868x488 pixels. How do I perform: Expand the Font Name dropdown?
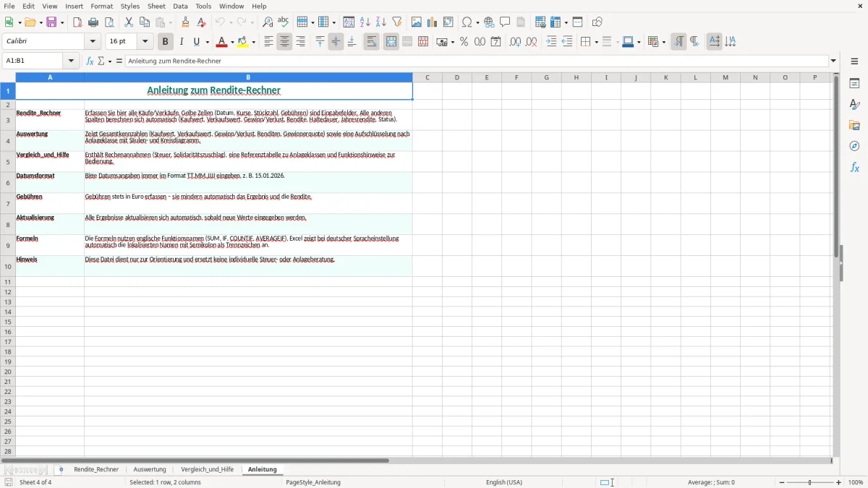pos(93,42)
